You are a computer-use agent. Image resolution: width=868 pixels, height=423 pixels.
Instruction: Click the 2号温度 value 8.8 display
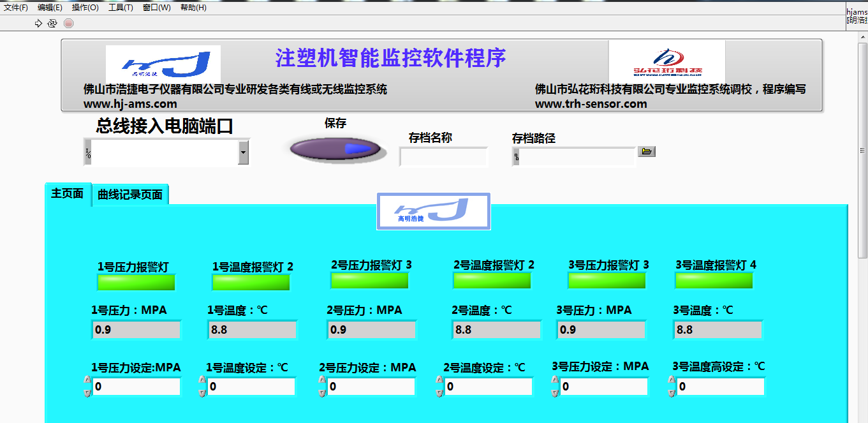(x=497, y=330)
